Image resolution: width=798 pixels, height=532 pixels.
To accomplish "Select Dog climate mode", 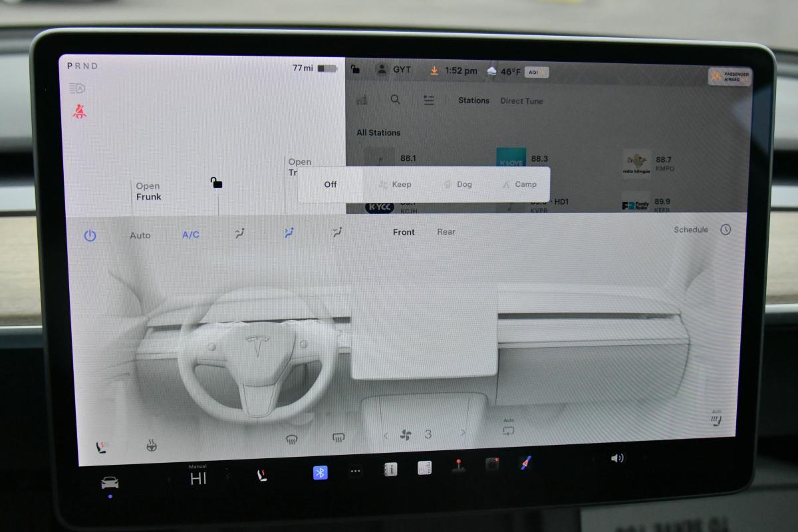I will click(458, 184).
